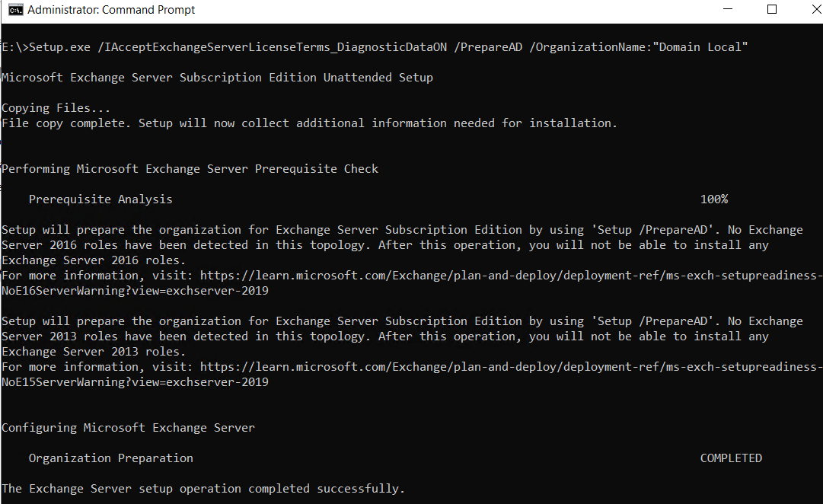
Task: Click the 100% prerequisite analysis value
Action: [714, 199]
